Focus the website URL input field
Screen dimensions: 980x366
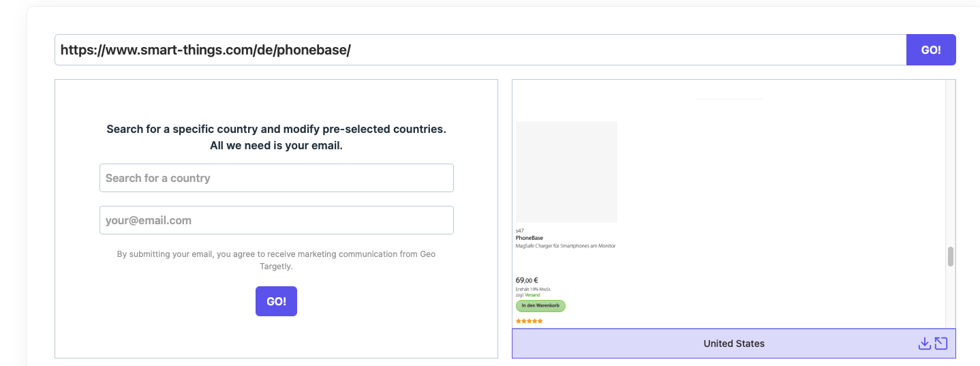(480, 50)
